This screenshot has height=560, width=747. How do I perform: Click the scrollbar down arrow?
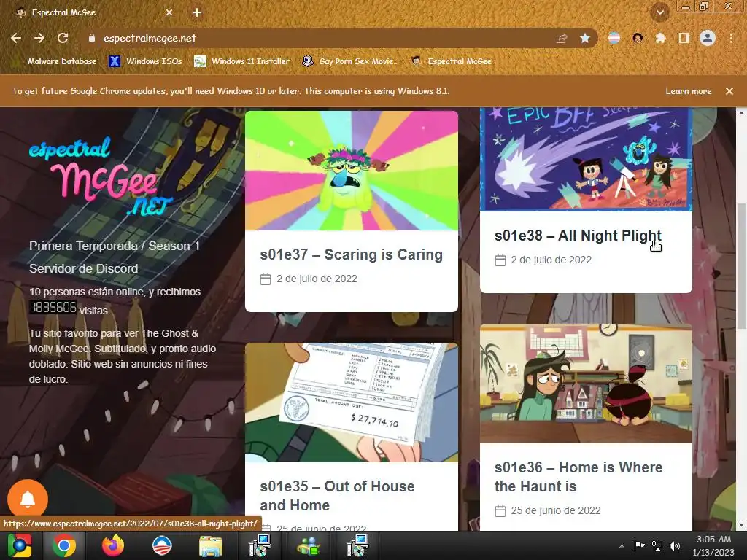(741, 525)
